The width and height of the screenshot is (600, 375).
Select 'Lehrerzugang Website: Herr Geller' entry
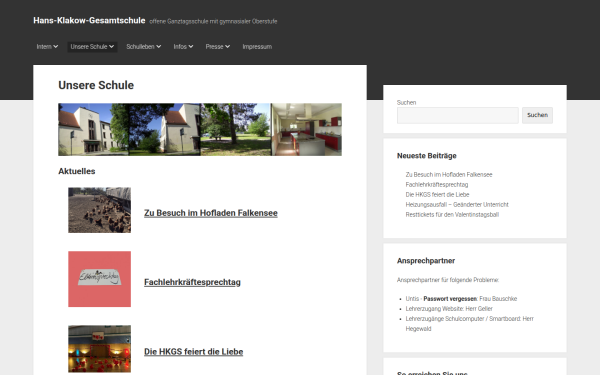[449, 308]
